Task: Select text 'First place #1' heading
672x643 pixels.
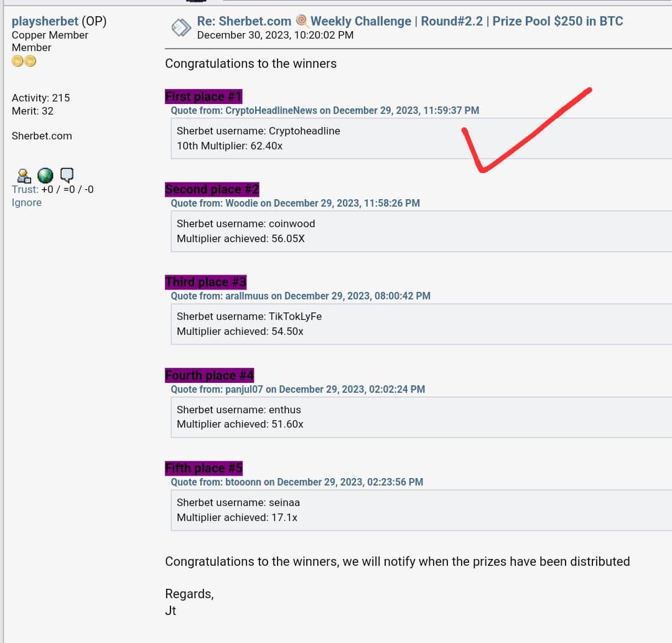Action: pos(203,96)
